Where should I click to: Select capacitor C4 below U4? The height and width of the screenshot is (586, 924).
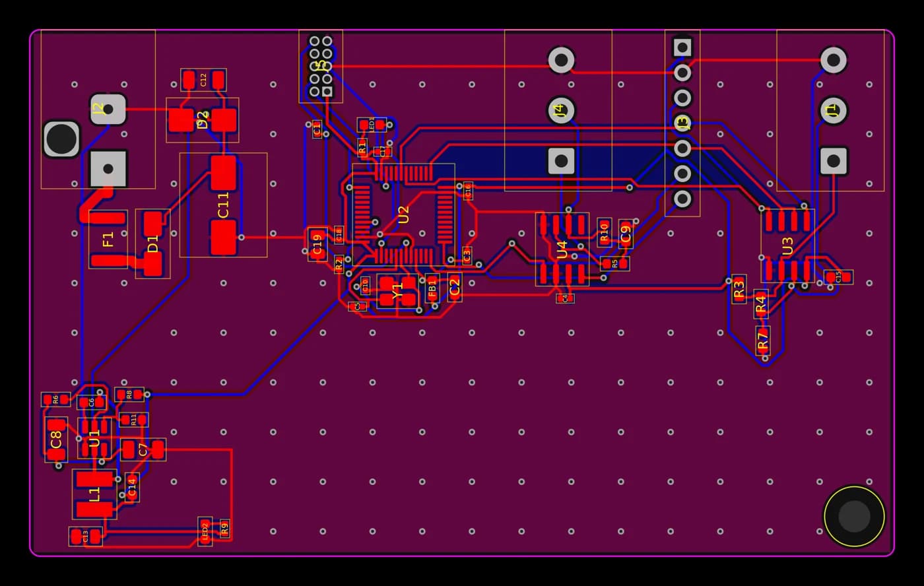pos(565,298)
